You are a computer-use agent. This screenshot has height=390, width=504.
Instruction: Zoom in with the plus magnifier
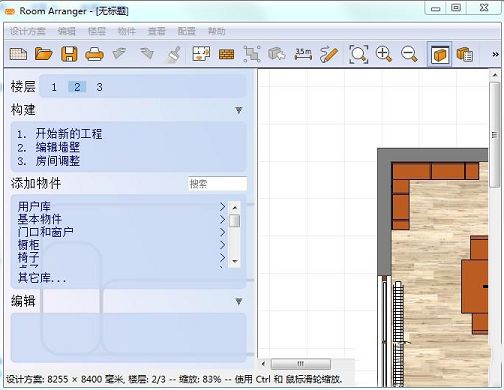(383, 54)
